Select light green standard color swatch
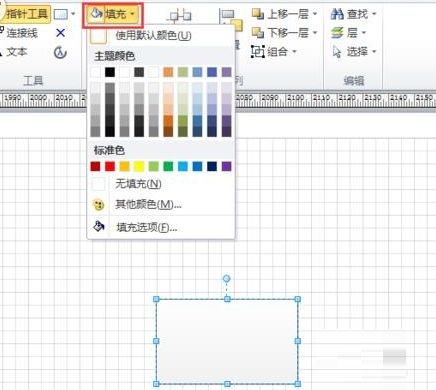Screen dimensions: 436x390 [154, 166]
